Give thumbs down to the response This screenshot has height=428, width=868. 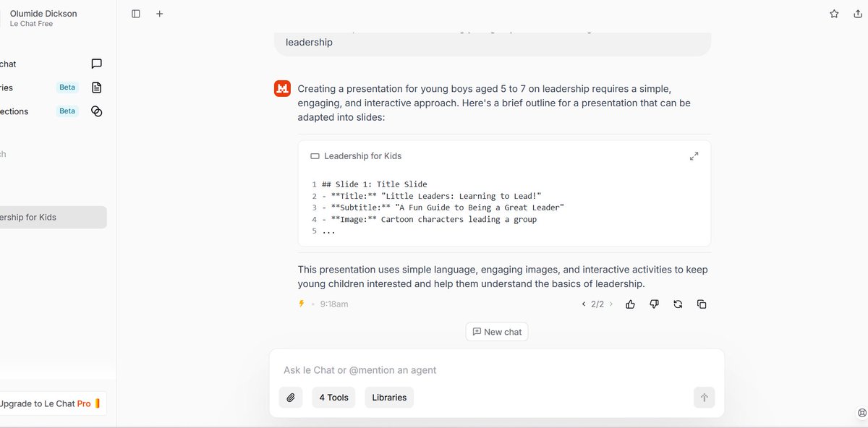(655, 304)
